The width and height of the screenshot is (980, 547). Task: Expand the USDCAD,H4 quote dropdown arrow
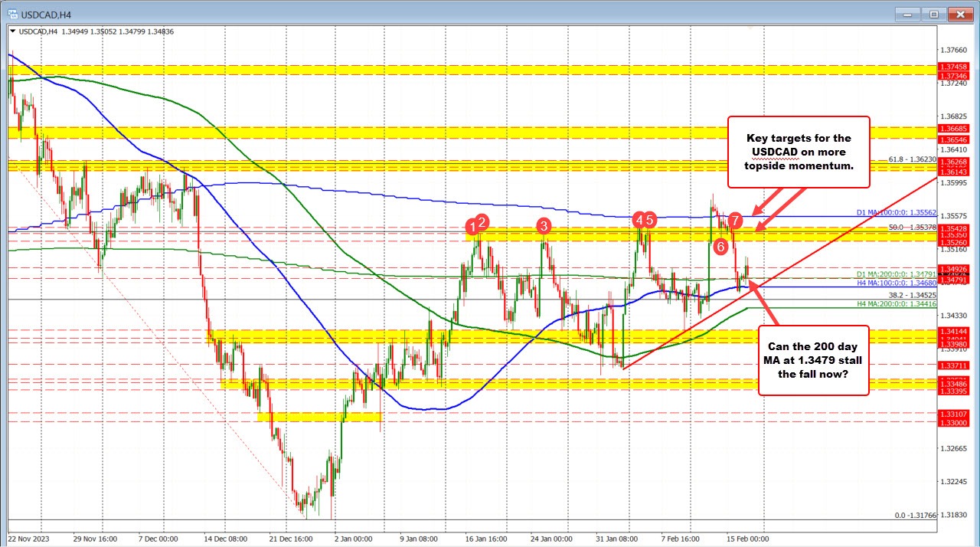[12, 31]
